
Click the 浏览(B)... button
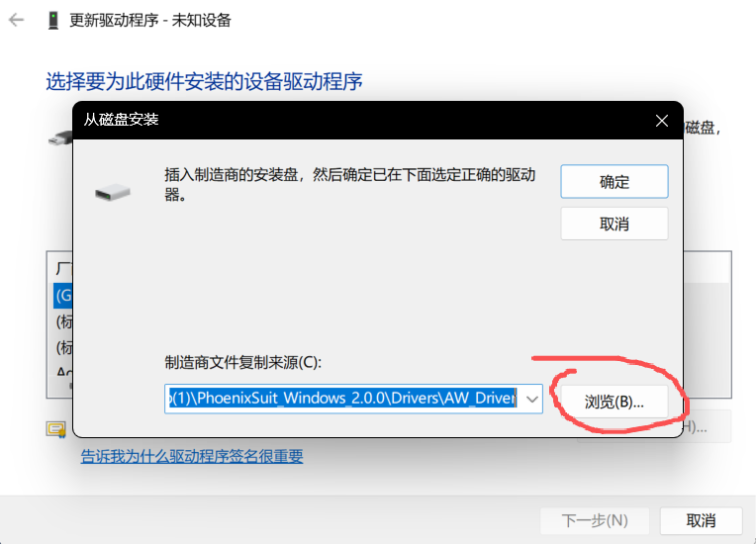pyautogui.click(x=614, y=402)
